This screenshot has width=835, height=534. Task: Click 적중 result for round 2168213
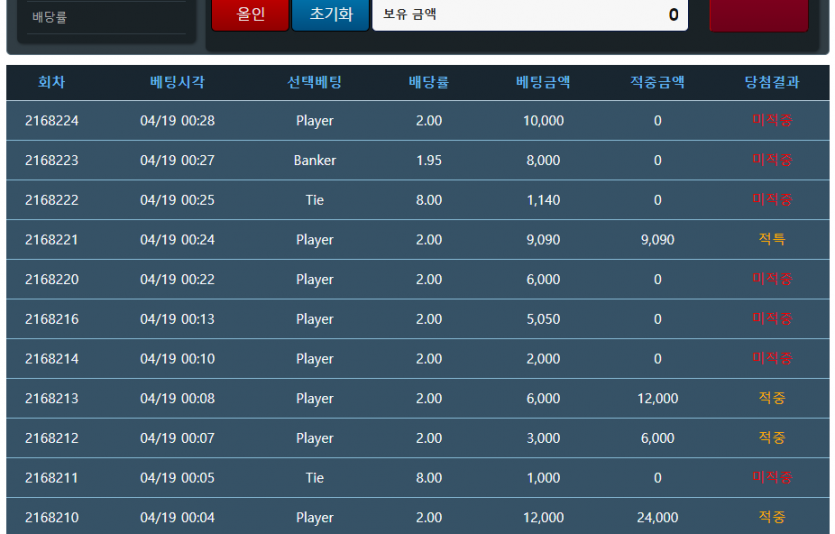[x=772, y=398]
